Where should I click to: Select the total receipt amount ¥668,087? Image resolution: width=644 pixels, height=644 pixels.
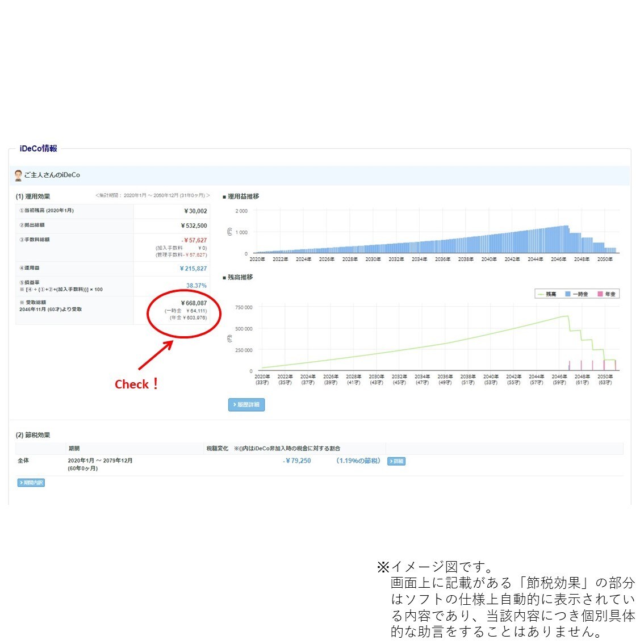194,303
